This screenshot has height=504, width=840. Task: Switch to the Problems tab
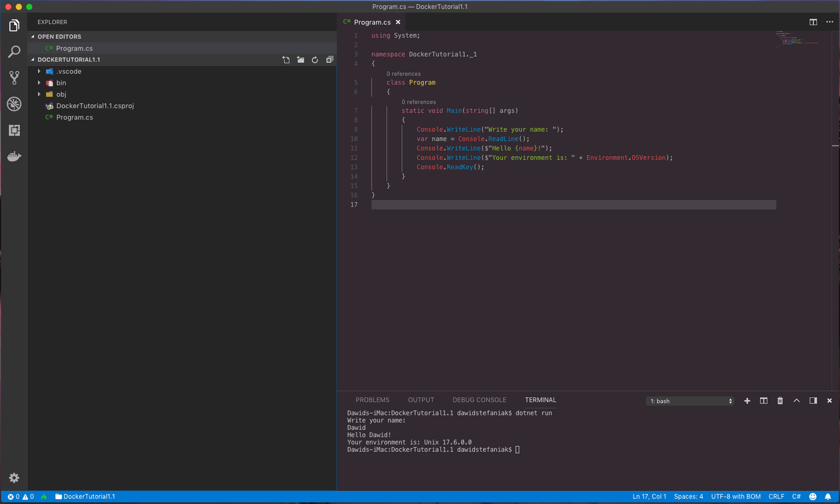(x=372, y=400)
